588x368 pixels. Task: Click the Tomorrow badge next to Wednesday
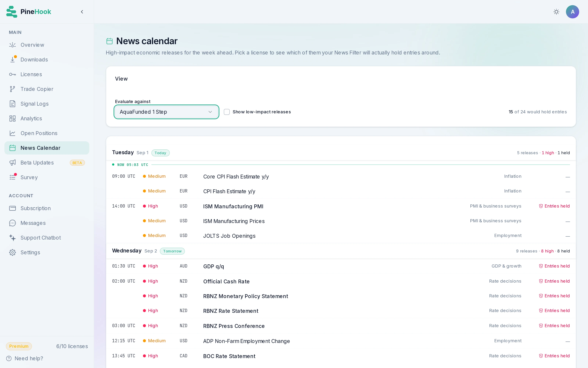[172, 251]
